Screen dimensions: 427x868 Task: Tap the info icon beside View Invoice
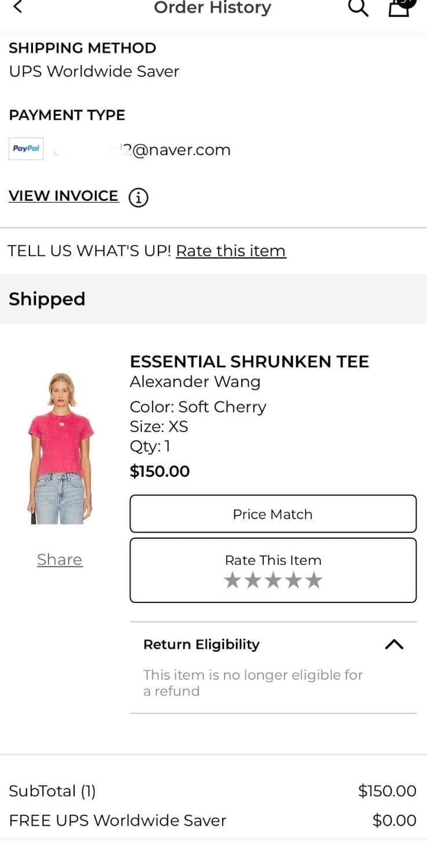(x=138, y=198)
